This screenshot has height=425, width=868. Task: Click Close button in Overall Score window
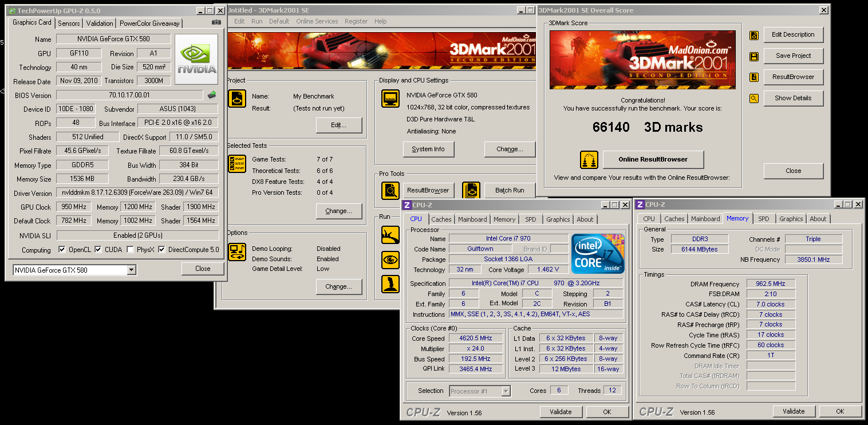(793, 171)
